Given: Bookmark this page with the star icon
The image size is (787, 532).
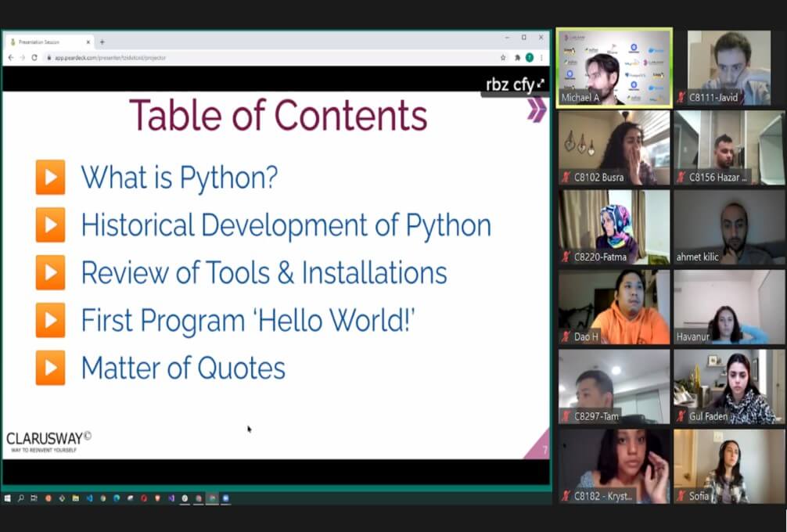Looking at the screenshot, I should [x=503, y=57].
